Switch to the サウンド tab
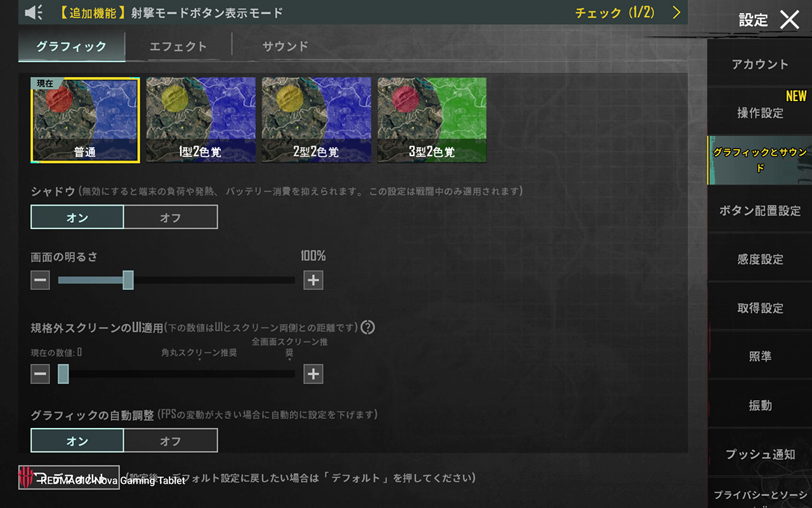The width and height of the screenshot is (812, 508). (285, 46)
